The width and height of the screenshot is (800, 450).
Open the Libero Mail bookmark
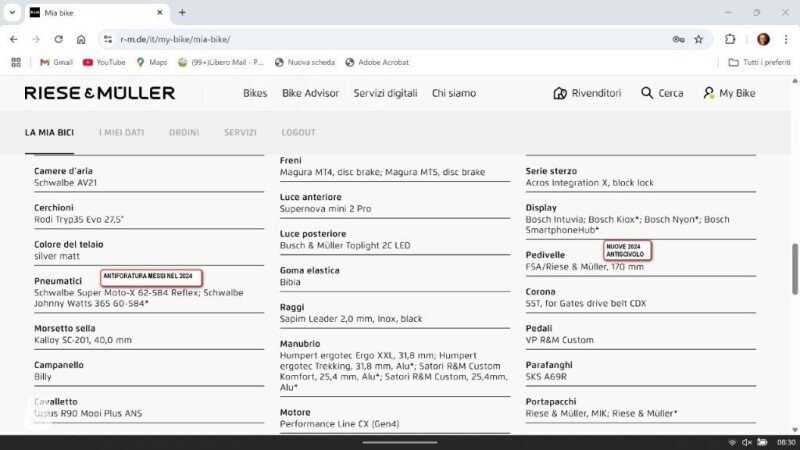click(x=220, y=62)
